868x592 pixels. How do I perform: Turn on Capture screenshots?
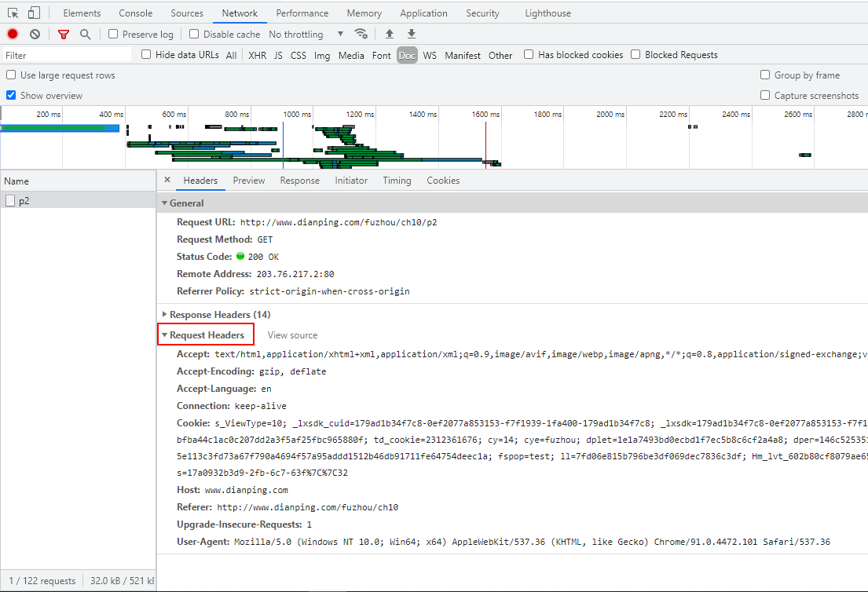click(765, 95)
